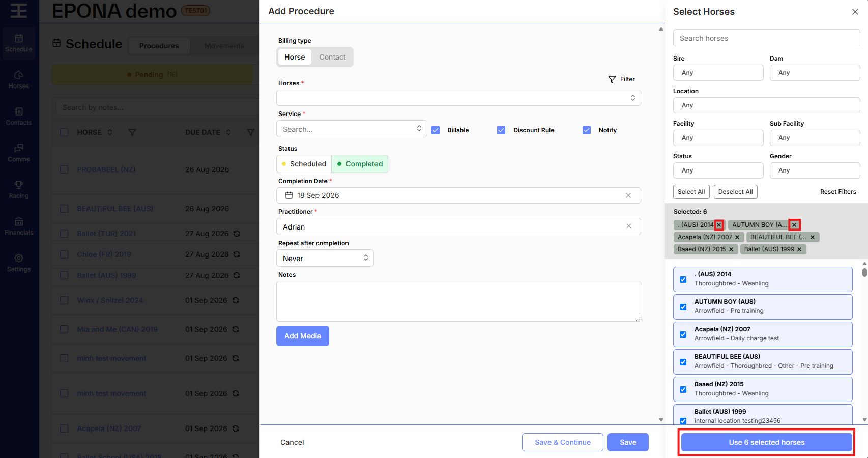Expand the Horses selection dropdown
The width and height of the screenshot is (868, 458).
point(458,98)
